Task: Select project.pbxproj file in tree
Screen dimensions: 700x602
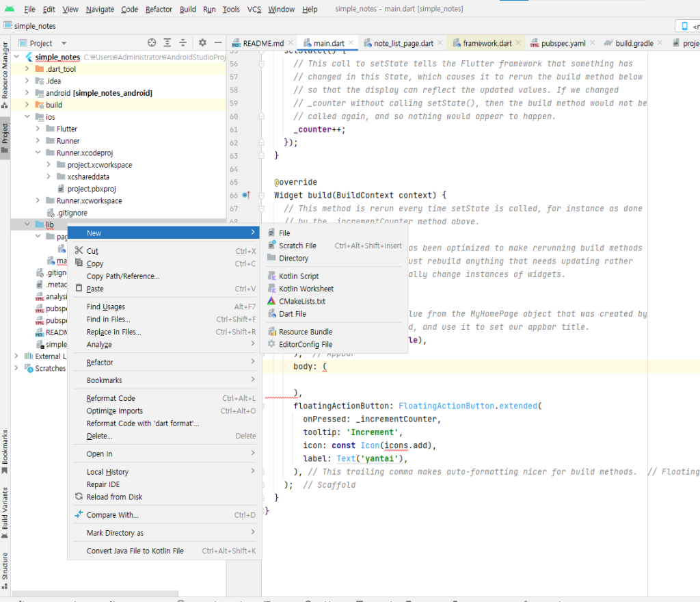Action: coord(91,189)
